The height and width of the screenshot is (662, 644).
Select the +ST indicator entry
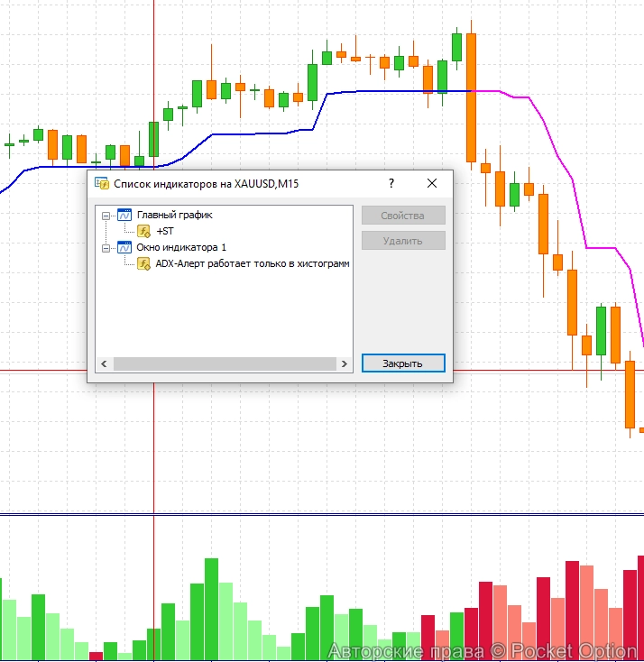pos(165,232)
